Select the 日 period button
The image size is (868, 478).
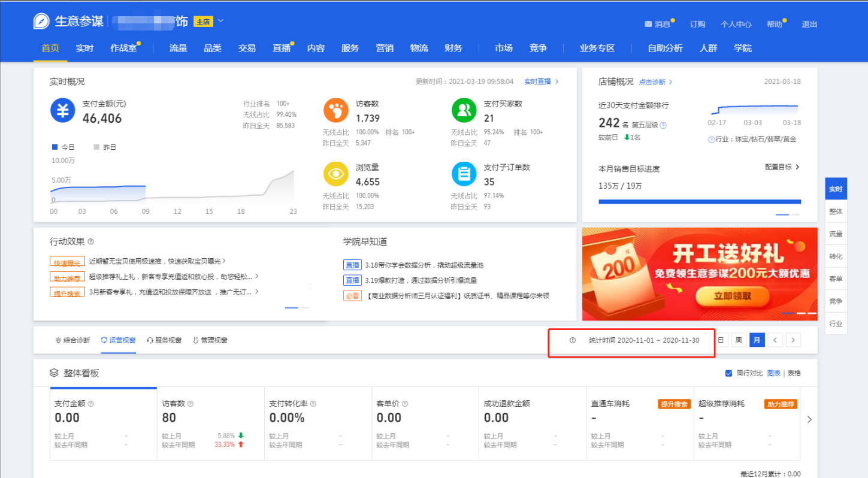point(721,340)
